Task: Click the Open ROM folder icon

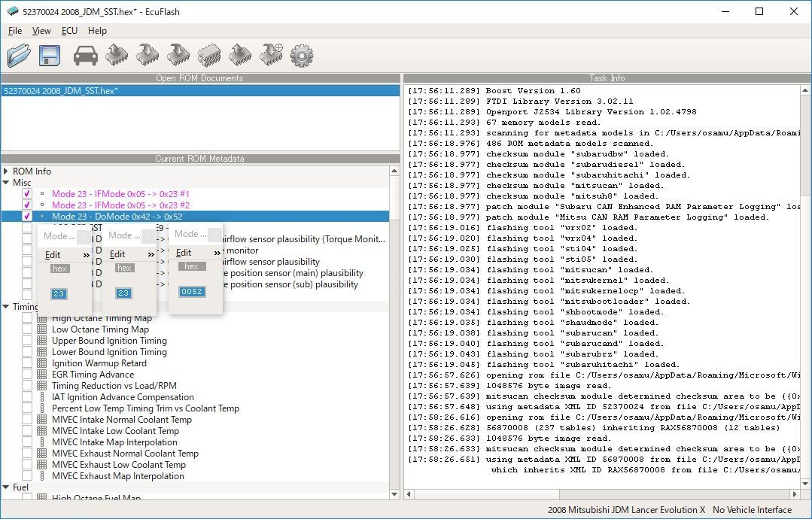Action: (x=20, y=55)
